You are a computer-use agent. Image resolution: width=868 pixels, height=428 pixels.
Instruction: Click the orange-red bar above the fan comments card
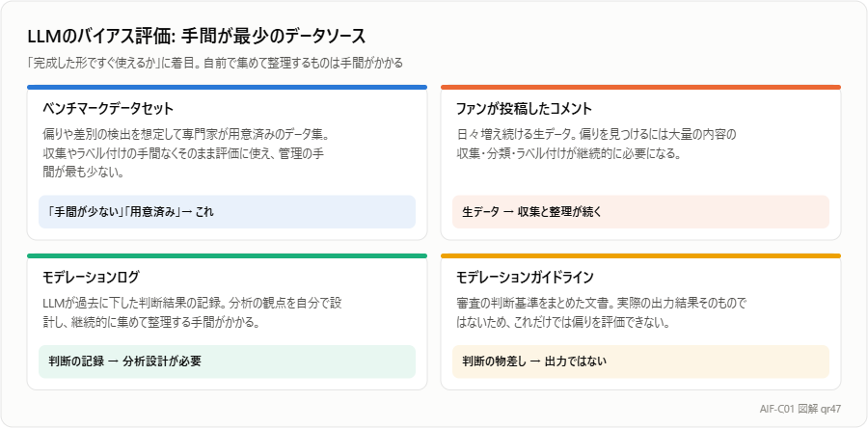coord(640,87)
